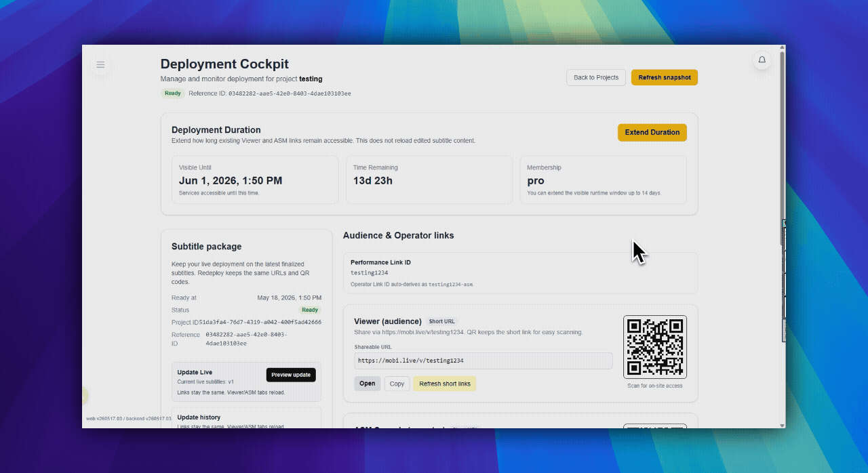Open the notifications bell
Screen dimensions: 868x473
coord(762,60)
